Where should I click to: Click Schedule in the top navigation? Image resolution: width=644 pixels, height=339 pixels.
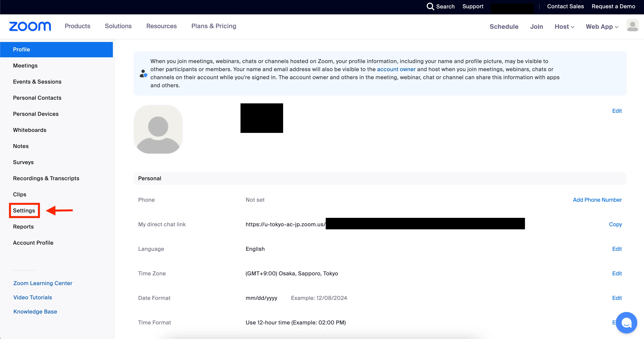(x=504, y=26)
